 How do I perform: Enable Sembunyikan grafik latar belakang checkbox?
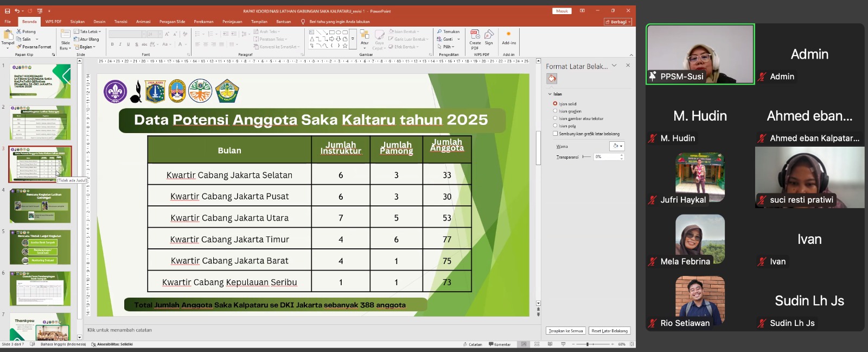pyautogui.click(x=555, y=134)
